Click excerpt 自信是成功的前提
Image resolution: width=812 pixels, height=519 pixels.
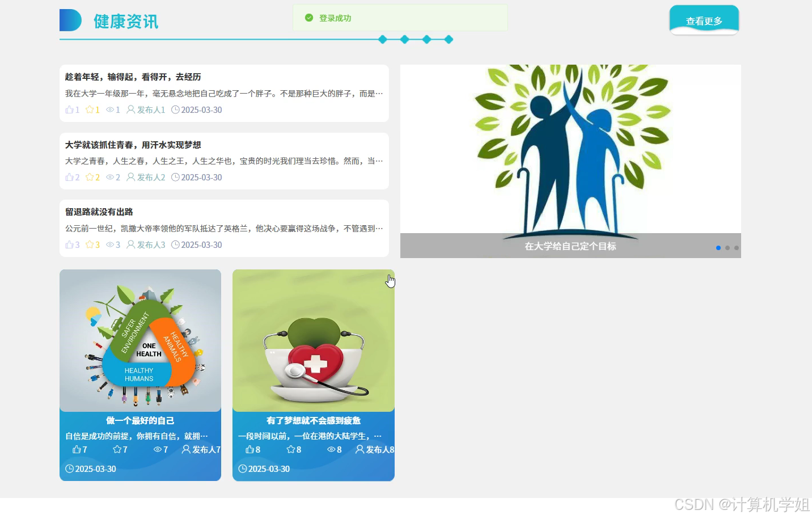coord(137,436)
